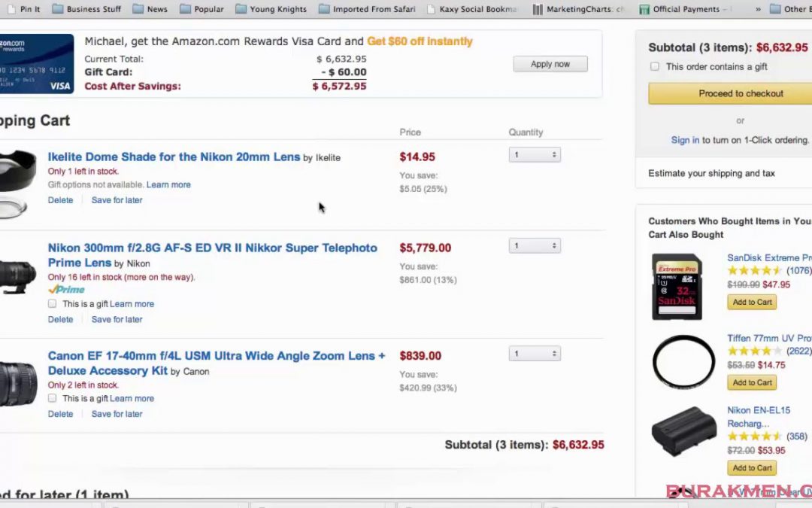Click Apply now for the Rewards Visa
Image resolution: width=812 pixels, height=508 pixels.
point(550,64)
